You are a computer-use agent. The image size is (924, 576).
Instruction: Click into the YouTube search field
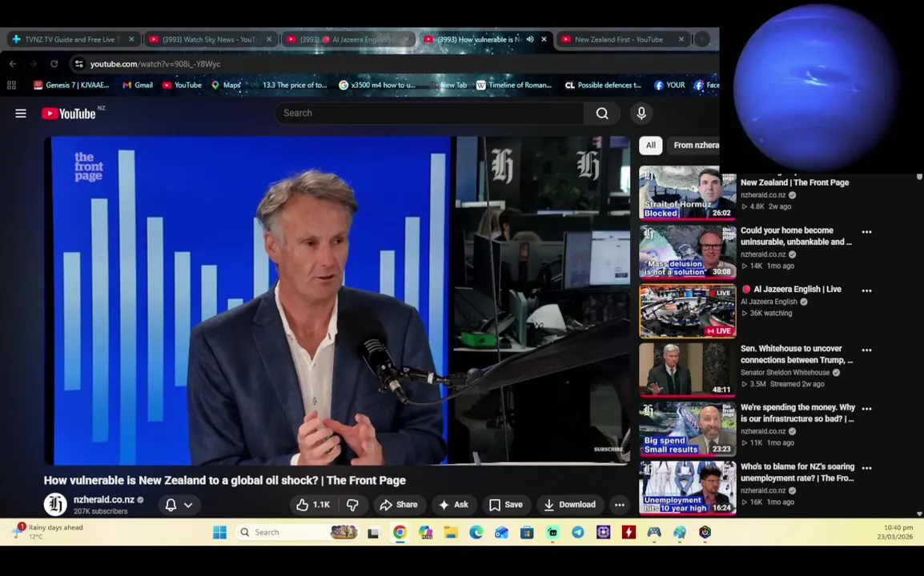click(429, 113)
